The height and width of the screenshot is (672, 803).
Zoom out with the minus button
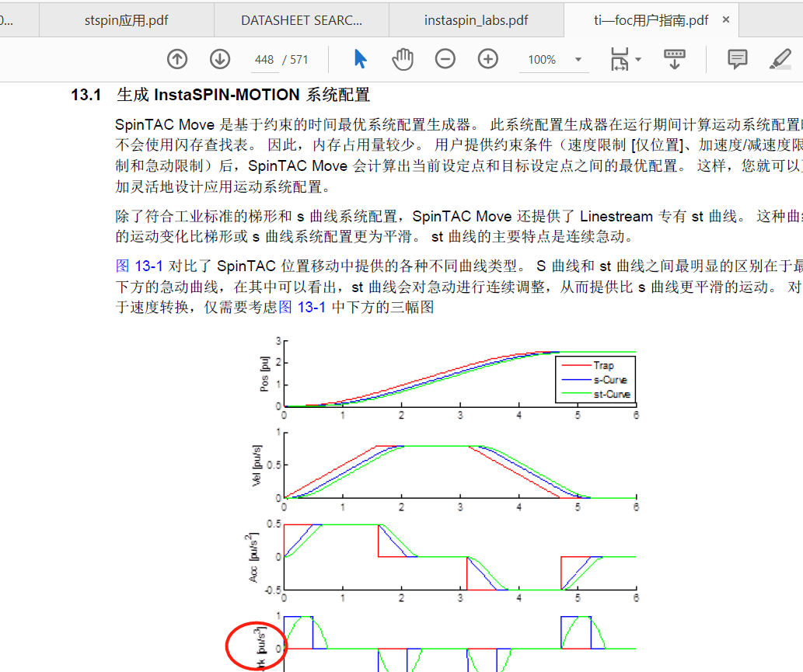point(445,59)
